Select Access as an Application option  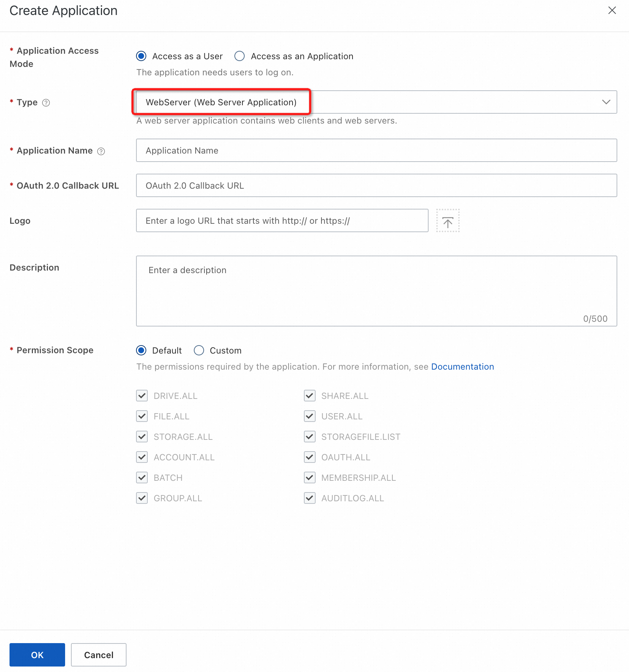(240, 56)
